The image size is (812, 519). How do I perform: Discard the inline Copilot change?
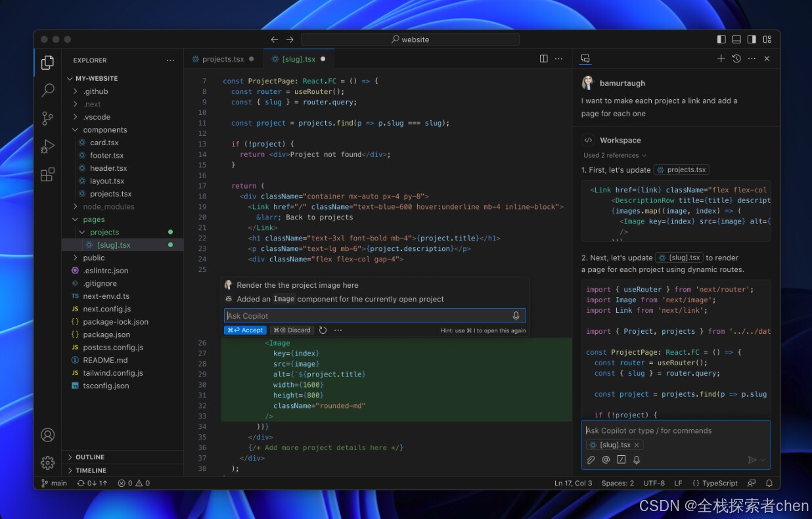point(292,330)
